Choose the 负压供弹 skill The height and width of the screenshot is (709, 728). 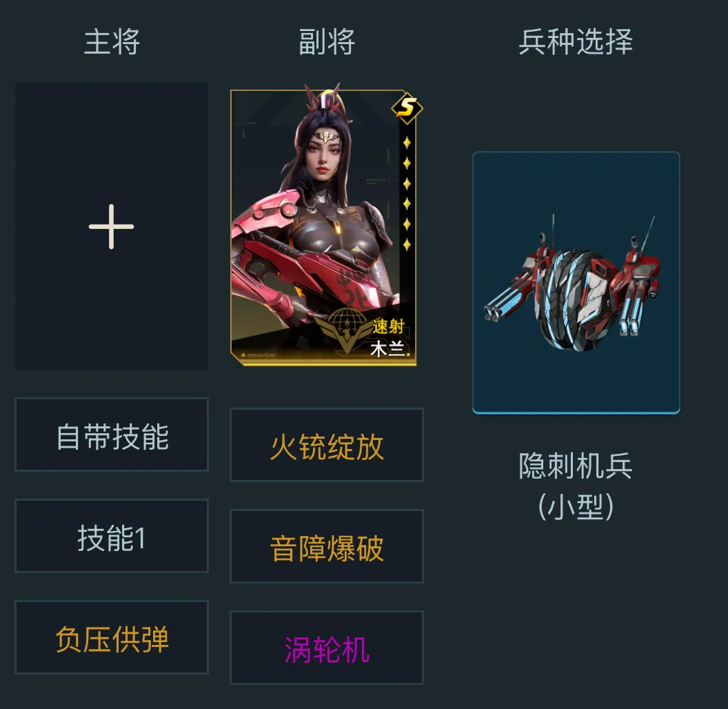click(112, 637)
